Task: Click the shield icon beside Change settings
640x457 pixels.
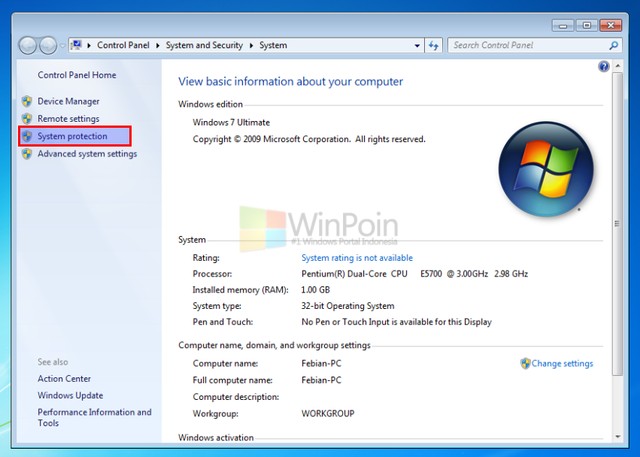Action: [525, 364]
